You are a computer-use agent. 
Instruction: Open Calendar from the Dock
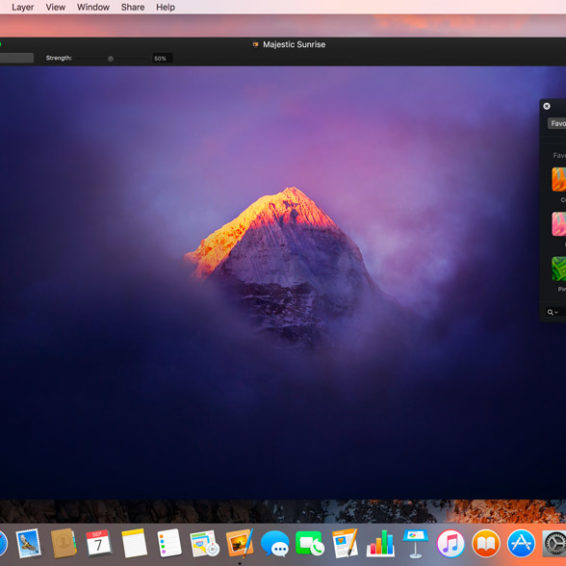[99, 543]
